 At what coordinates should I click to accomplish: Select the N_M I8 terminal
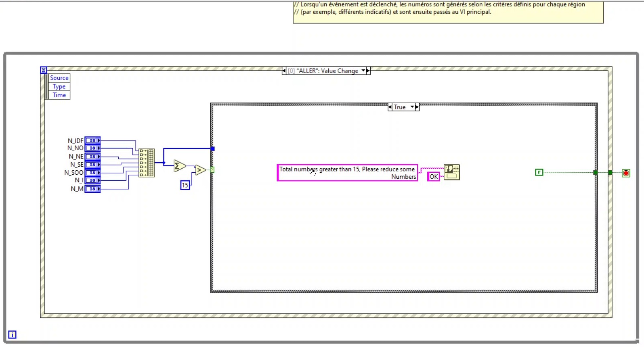point(92,189)
